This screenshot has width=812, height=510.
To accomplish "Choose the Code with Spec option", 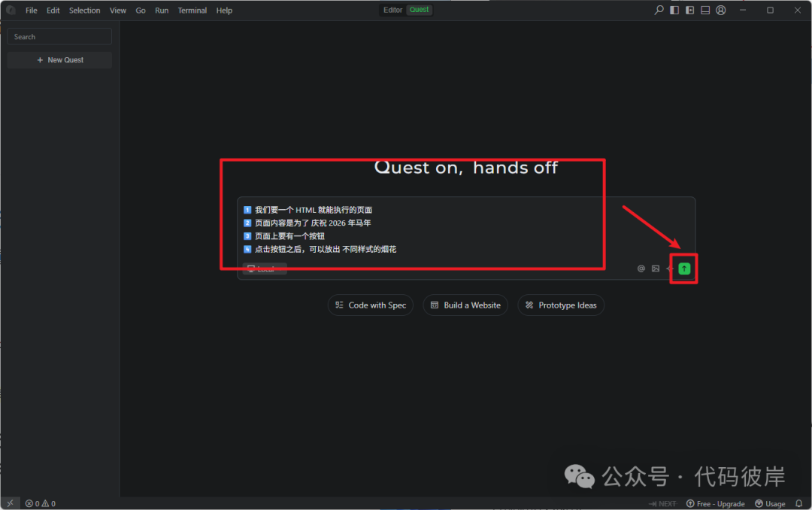I will click(x=370, y=305).
